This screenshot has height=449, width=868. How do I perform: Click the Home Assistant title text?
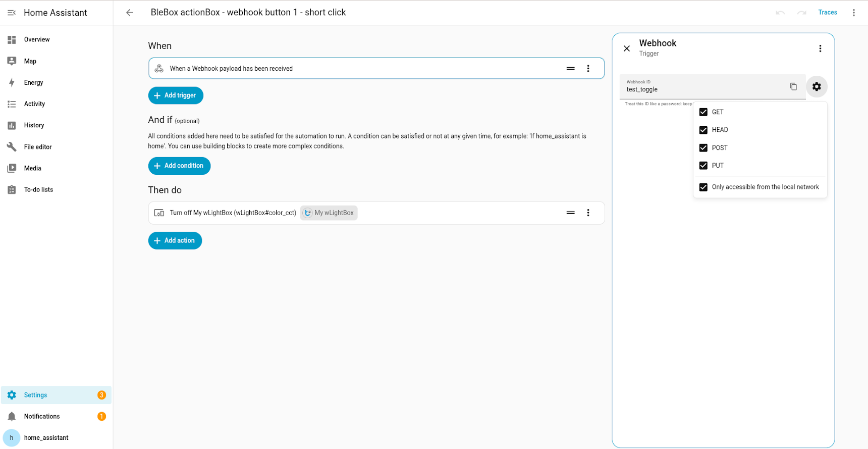(56, 13)
